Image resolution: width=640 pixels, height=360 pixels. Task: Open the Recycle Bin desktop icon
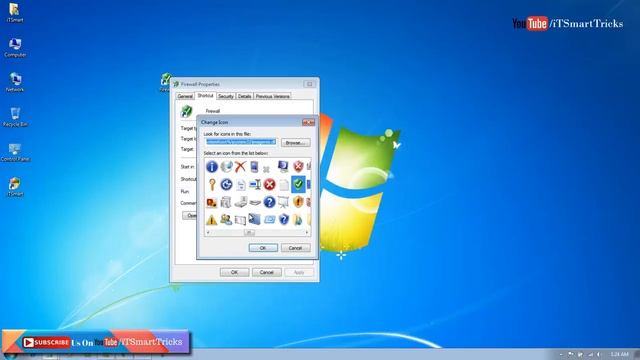pos(15,118)
